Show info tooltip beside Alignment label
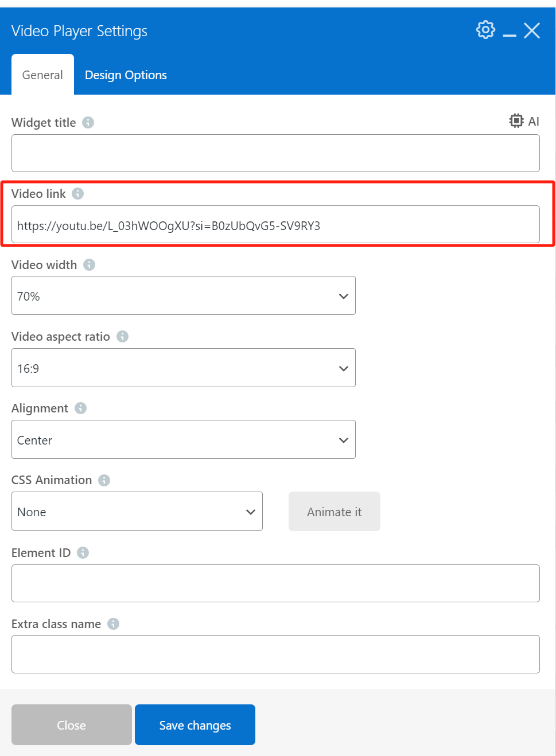This screenshot has height=756, width=556. [x=80, y=408]
